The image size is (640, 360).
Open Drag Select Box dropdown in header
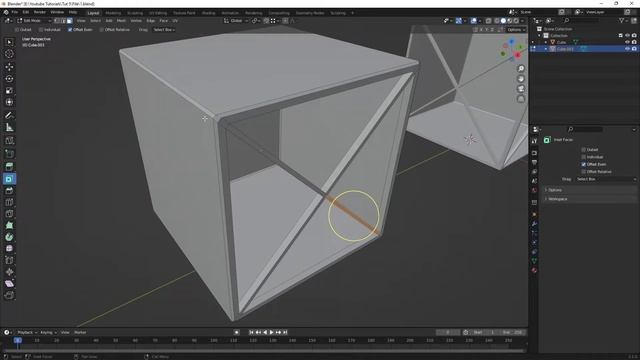pyautogui.click(x=164, y=30)
